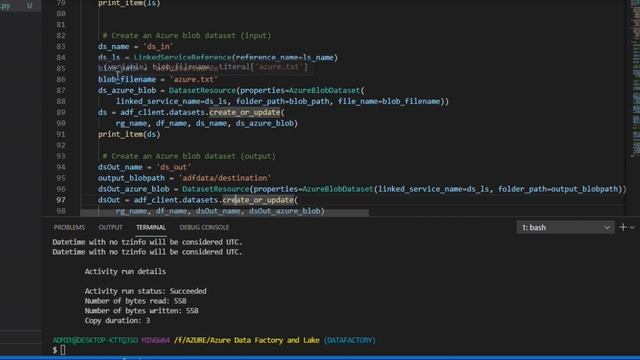Click the 'ds_in' string on line 83
Screen dimensions: 640x360
click(158, 47)
